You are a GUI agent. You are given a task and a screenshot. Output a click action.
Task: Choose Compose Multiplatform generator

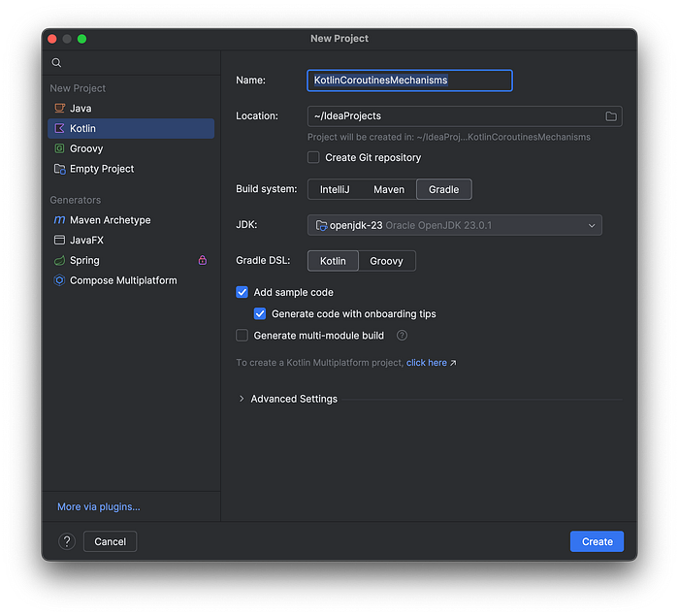pyautogui.click(x=114, y=280)
